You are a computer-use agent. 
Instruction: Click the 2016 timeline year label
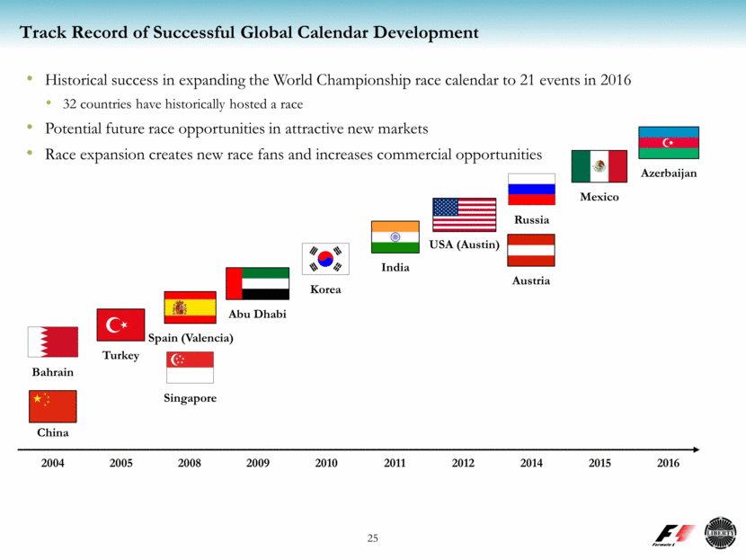[668, 464]
